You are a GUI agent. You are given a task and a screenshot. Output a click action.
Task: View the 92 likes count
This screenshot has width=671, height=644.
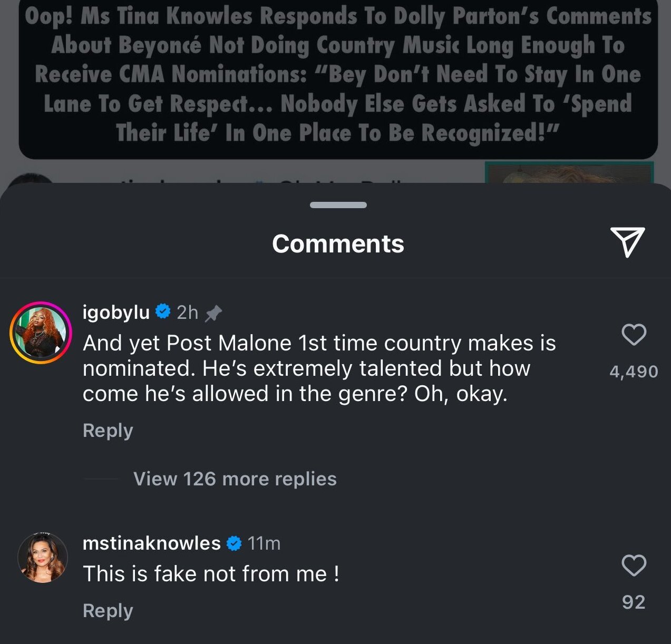pos(634,602)
